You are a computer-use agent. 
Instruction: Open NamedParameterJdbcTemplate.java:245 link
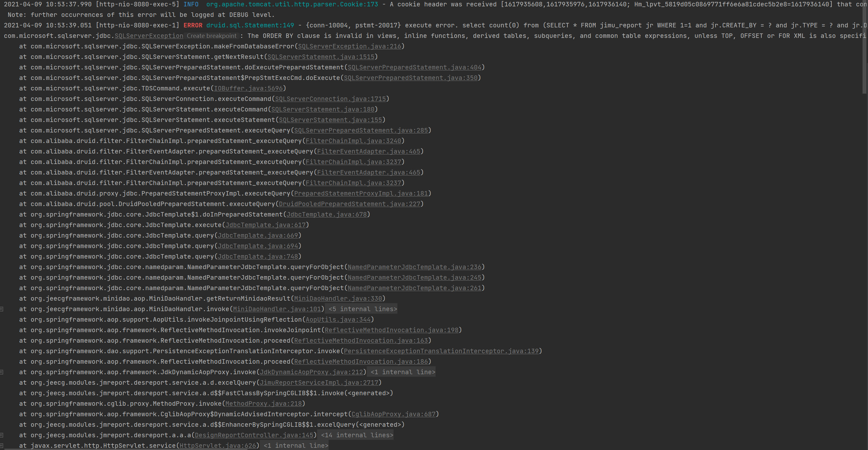tap(415, 277)
